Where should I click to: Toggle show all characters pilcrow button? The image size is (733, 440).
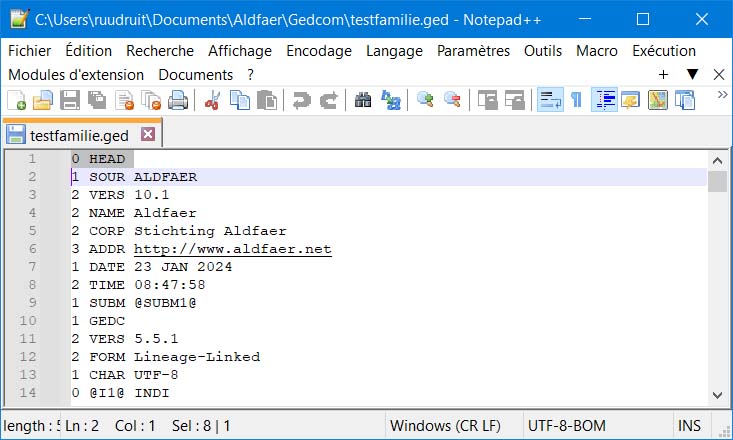point(577,99)
